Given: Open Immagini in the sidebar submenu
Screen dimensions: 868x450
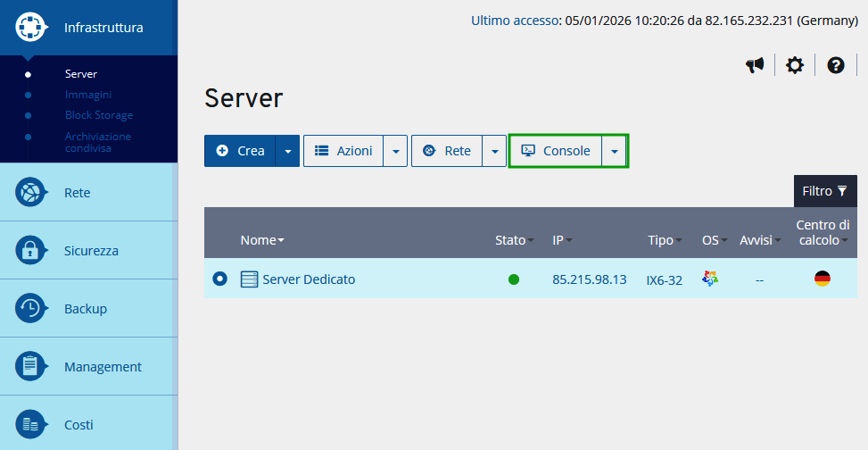Looking at the screenshot, I should (x=88, y=95).
